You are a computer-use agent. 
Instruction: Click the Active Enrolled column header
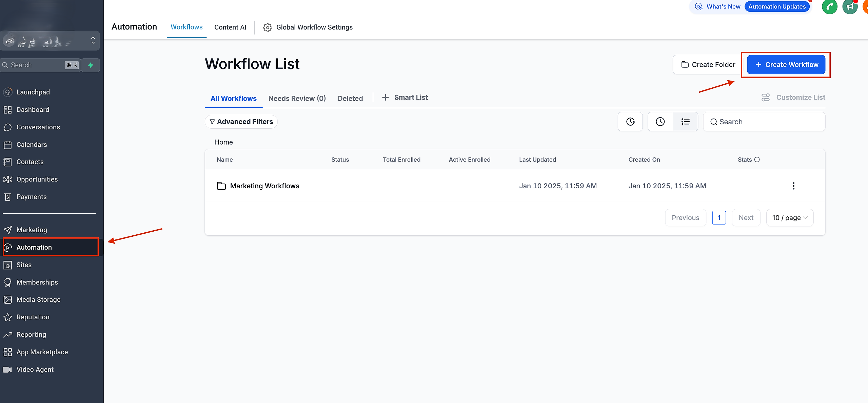point(470,160)
